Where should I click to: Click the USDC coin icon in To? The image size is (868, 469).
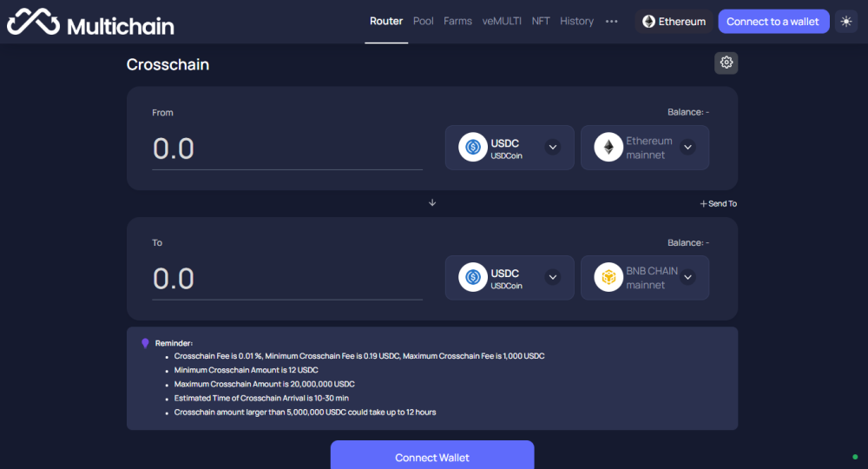point(473,277)
